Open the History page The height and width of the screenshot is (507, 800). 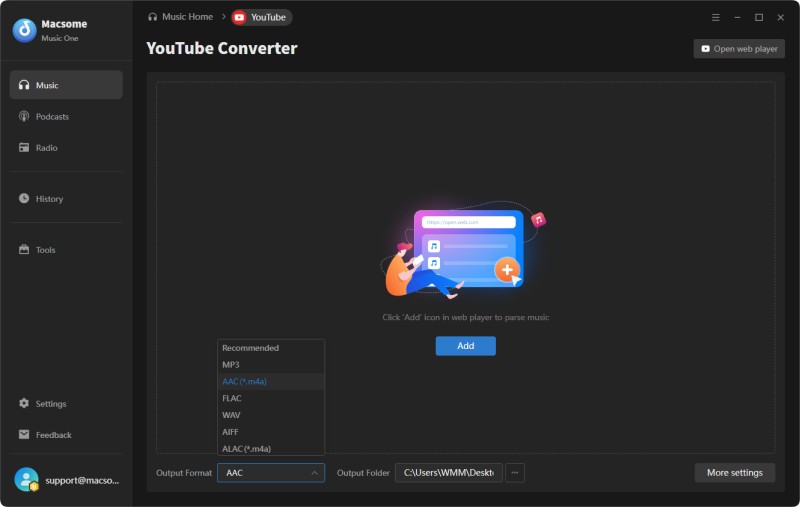point(66,198)
